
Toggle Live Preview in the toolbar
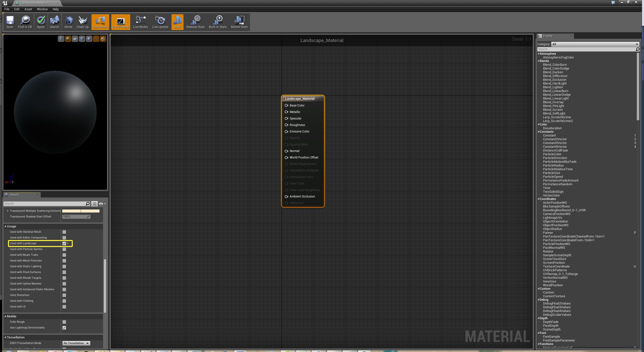(x=120, y=22)
